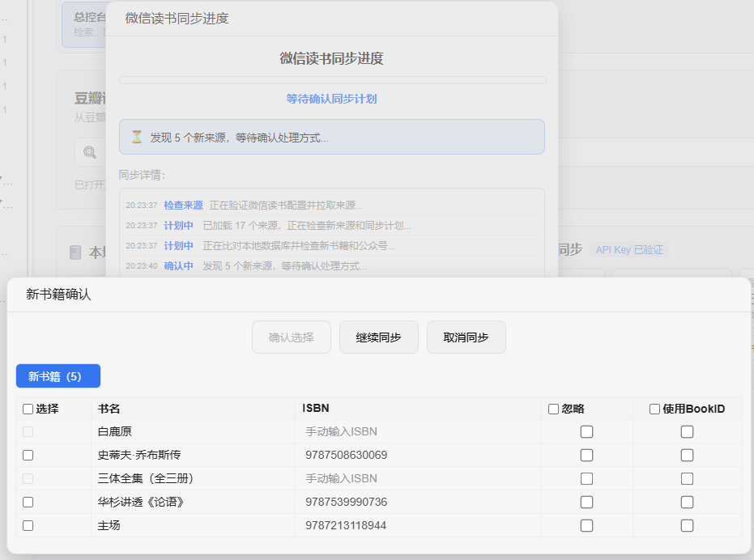The height and width of the screenshot is (560, 754).
Task: Click the 同步详情 label
Action: 142,175
